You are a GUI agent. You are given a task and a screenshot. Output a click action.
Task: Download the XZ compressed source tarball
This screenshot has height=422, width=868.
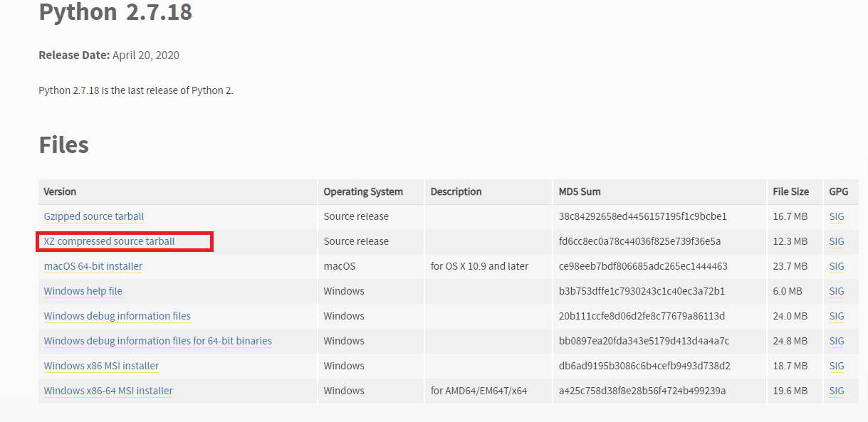110,241
